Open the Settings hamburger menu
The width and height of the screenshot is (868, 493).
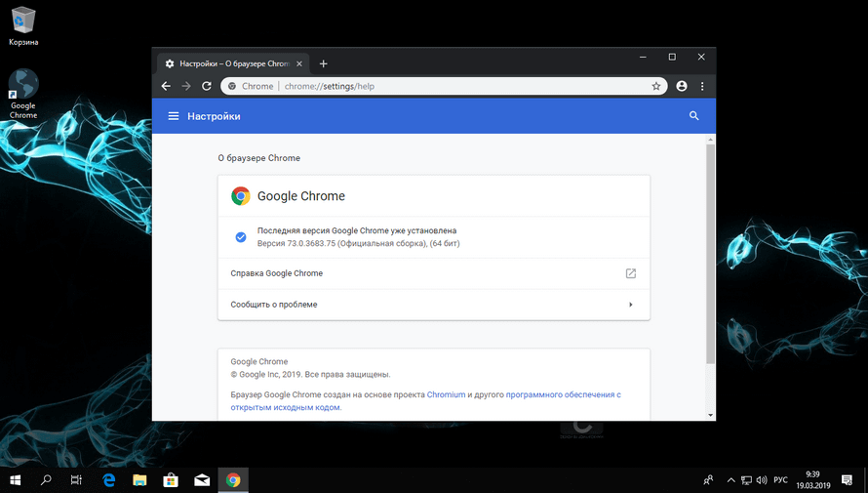pos(174,116)
